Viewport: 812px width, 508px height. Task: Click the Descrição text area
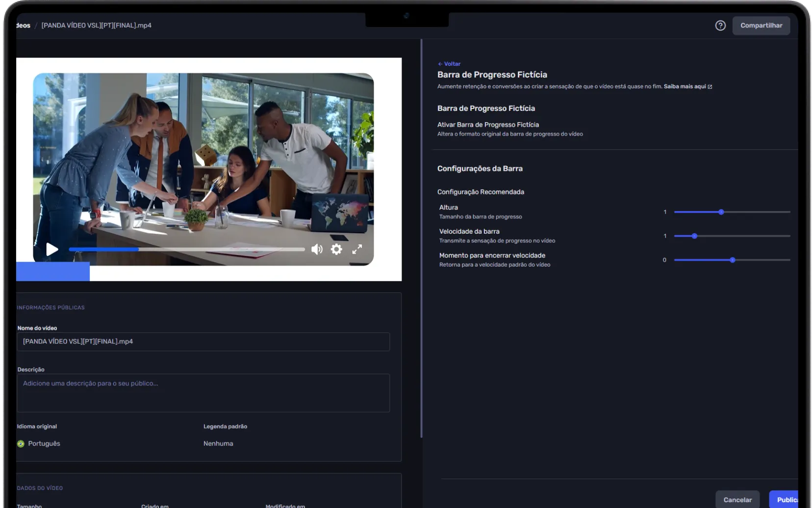pos(203,393)
